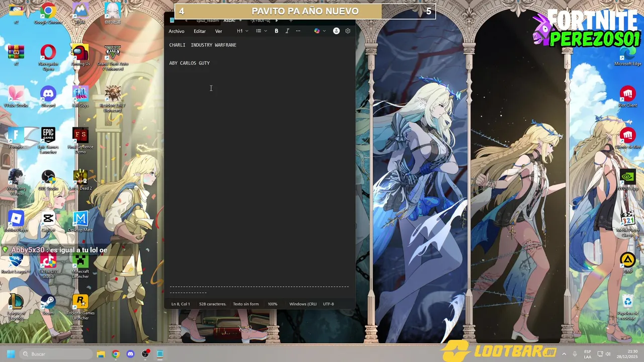Open the Microsoft Edge desktop icon

(628, 55)
